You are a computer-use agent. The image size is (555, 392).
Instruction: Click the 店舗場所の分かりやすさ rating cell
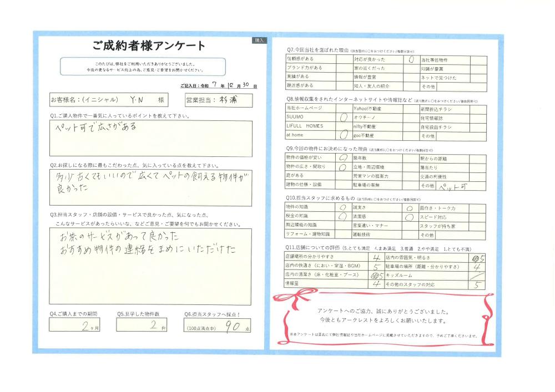pos(377,257)
